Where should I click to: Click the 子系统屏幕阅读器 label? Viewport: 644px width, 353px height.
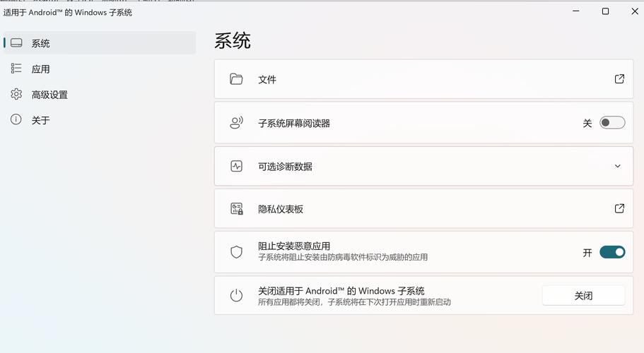tap(294, 123)
